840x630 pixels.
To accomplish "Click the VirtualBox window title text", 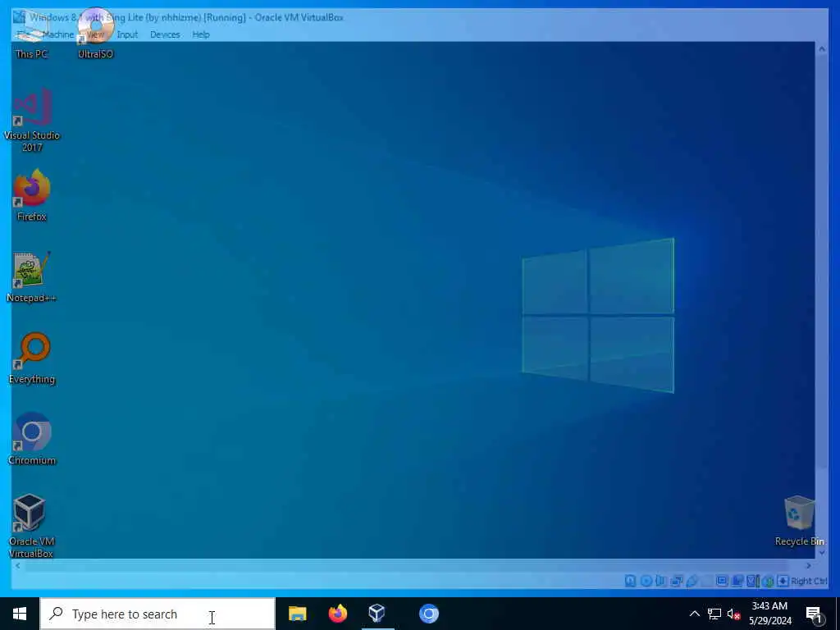I will 186,17.
